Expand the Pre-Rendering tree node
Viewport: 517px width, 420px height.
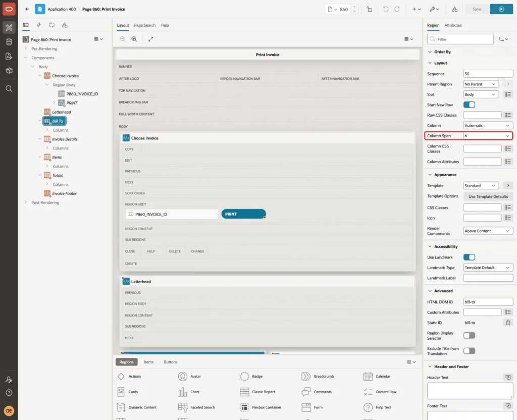coord(25,48)
